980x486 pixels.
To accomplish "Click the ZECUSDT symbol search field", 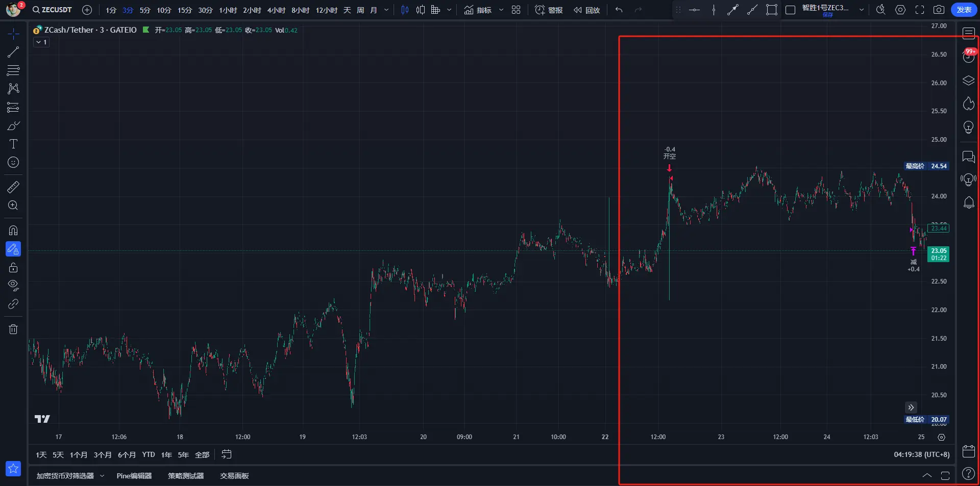I will tap(53, 10).
